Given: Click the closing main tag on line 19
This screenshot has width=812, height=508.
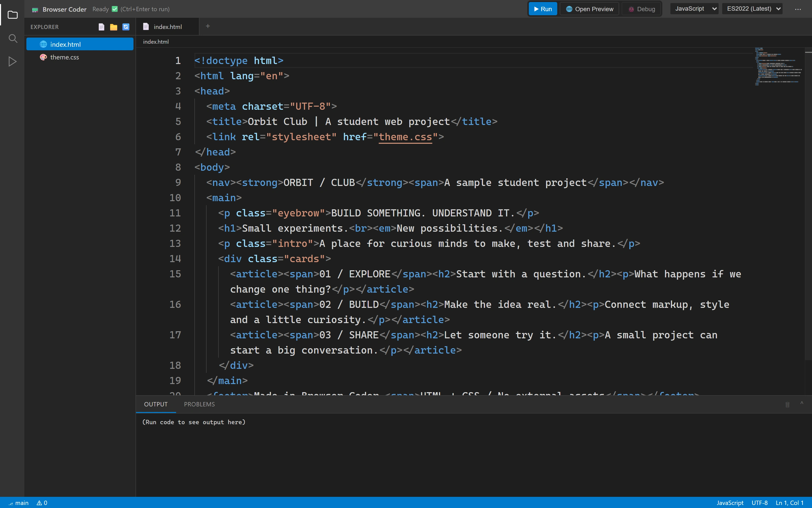Looking at the screenshot, I should (x=227, y=380).
